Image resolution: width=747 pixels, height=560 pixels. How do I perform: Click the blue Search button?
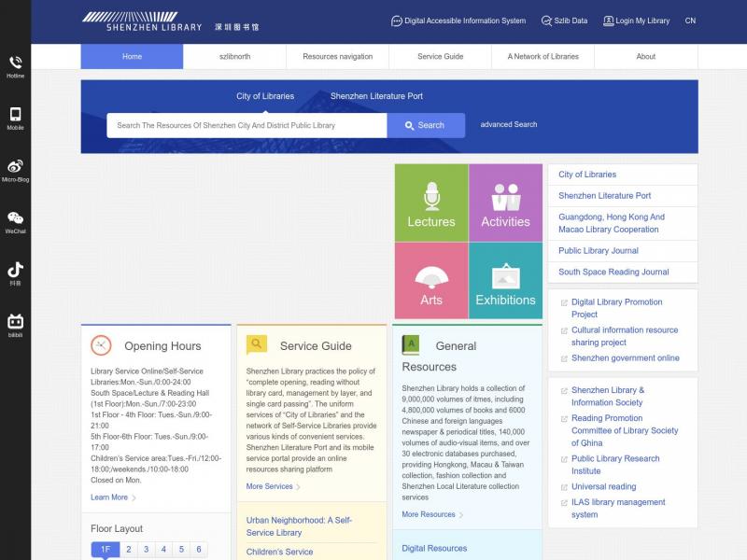tap(426, 126)
